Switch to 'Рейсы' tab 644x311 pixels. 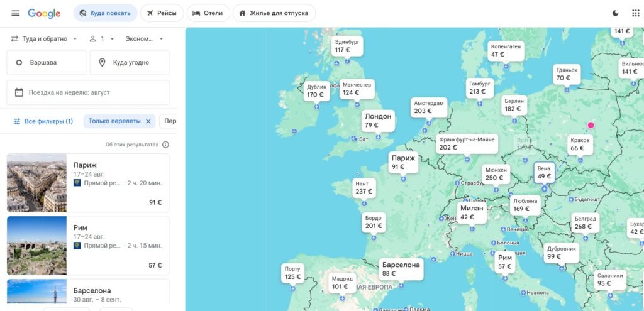(162, 13)
